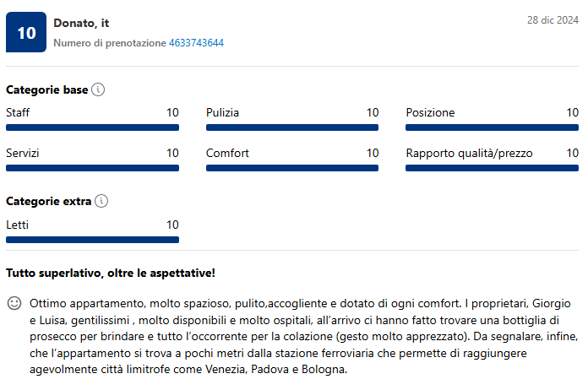Click the Posizione rating bar

point(492,127)
